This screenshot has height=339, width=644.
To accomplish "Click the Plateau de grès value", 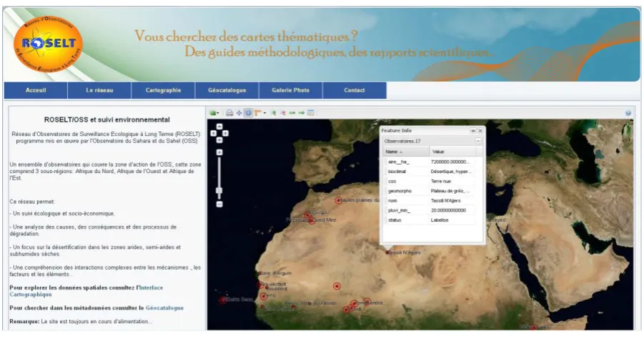I will (450, 191).
